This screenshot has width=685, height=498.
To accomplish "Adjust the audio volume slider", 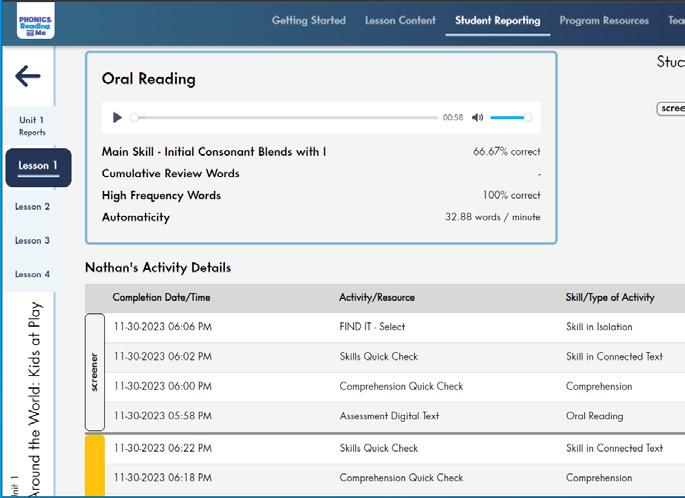I will 510,118.
